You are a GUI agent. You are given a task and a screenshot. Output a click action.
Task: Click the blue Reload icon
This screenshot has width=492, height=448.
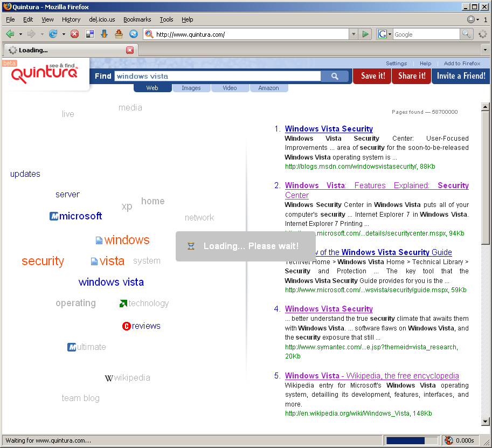click(x=53, y=34)
